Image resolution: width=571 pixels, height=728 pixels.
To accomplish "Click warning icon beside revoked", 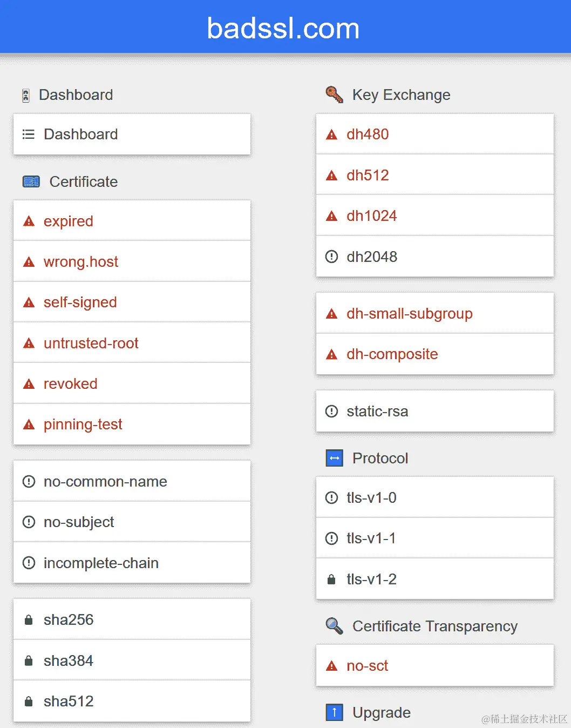I will coord(29,384).
